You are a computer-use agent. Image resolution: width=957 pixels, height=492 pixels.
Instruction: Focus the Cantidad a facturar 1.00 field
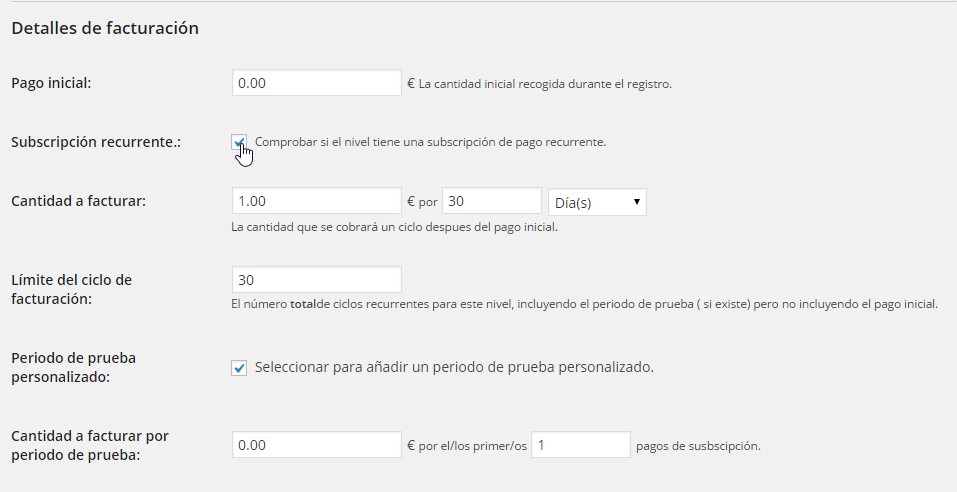[316, 201]
